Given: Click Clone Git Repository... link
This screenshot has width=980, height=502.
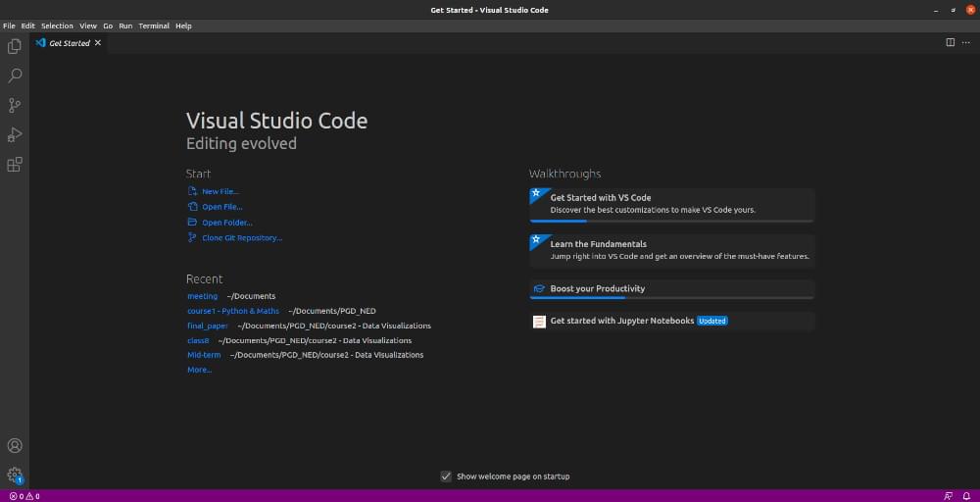Looking at the screenshot, I should (x=235, y=238).
